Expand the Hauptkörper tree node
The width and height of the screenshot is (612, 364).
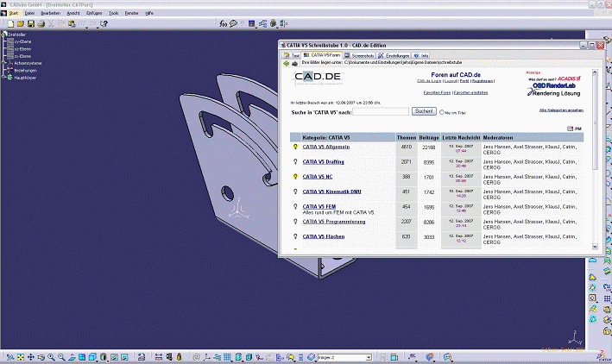4,78
